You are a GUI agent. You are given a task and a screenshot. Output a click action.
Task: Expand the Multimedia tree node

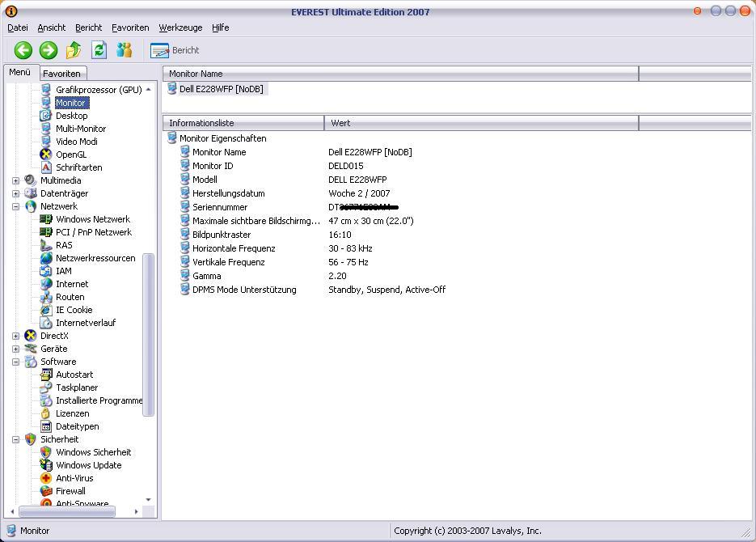pos(15,180)
